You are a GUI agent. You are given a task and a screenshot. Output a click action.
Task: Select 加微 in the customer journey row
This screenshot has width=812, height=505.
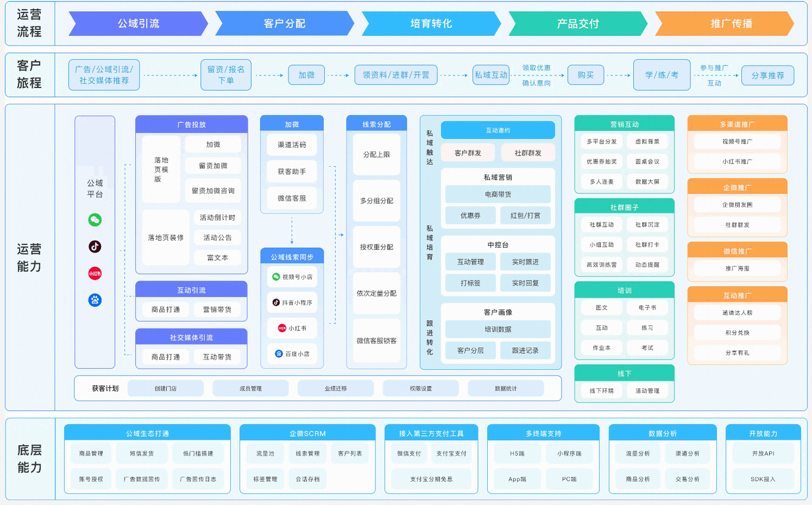pyautogui.click(x=306, y=74)
